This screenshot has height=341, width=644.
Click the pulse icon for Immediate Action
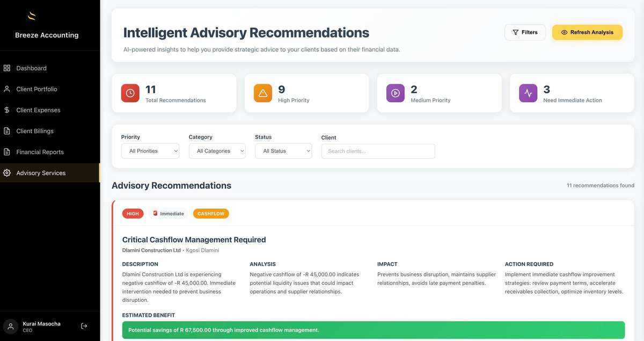coord(528,93)
